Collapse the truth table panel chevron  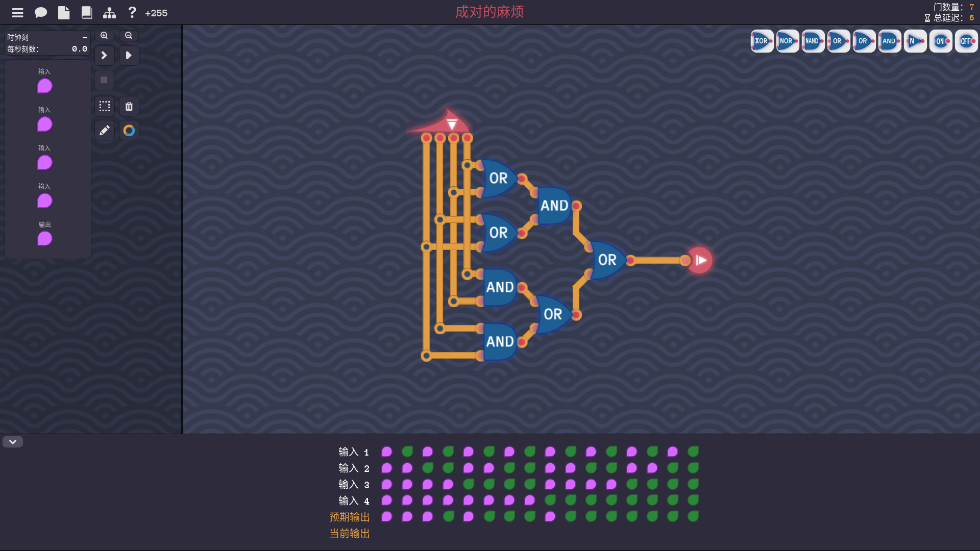pyautogui.click(x=13, y=442)
